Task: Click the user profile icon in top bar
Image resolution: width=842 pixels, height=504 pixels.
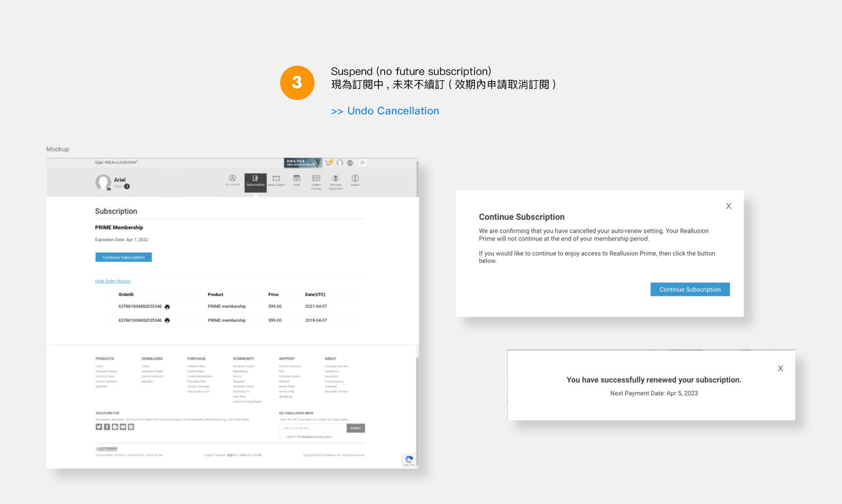Action: 339,163
